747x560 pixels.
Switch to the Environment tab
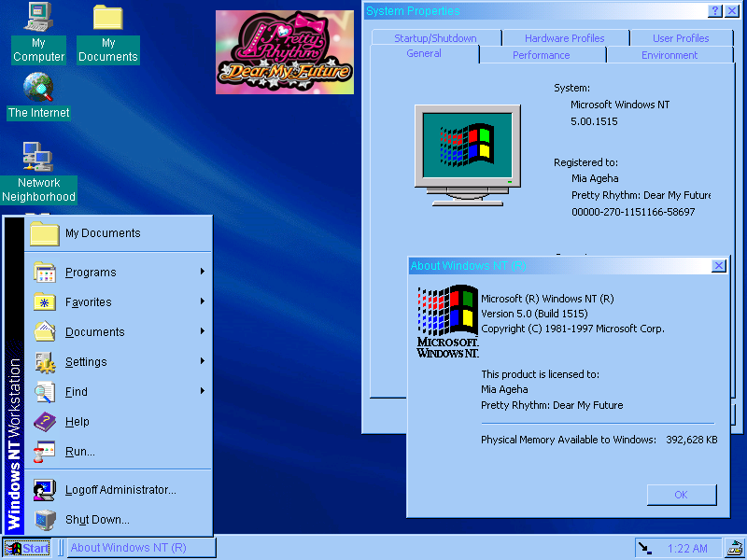point(669,55)
